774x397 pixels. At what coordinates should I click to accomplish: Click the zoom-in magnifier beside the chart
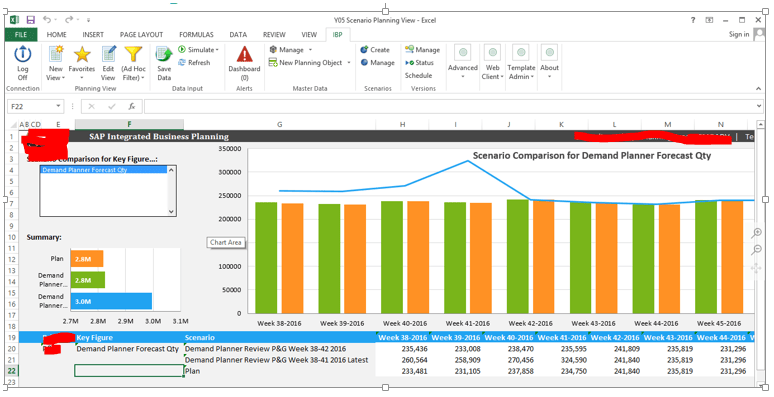(756, 234)
